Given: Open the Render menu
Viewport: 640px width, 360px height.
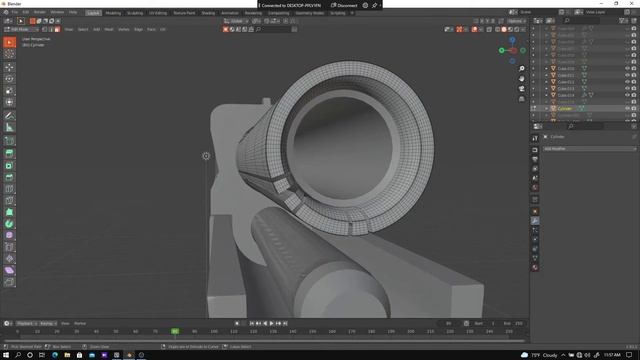Looking at the screenshot, I should pyautogui.click(x=40, y=13).
